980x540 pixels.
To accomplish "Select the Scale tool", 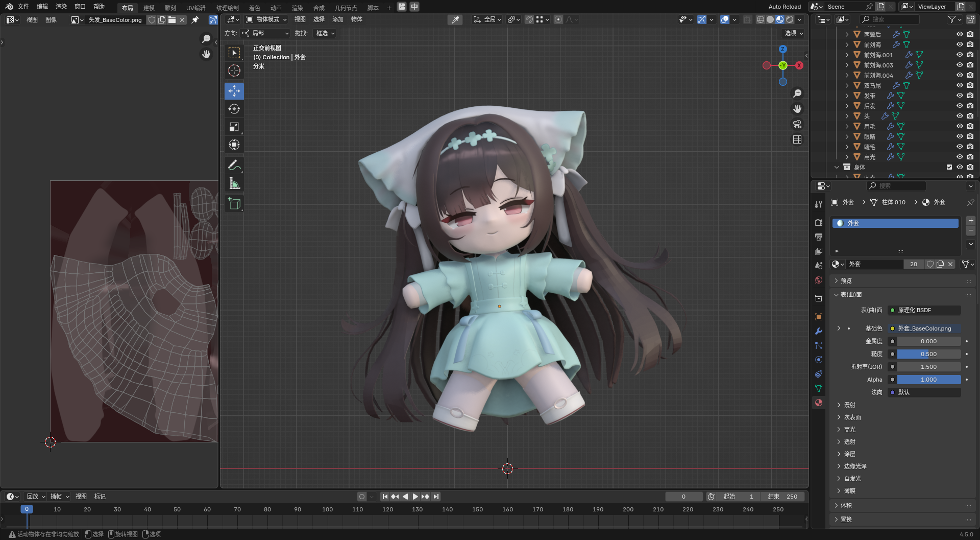I will [234, 127].
